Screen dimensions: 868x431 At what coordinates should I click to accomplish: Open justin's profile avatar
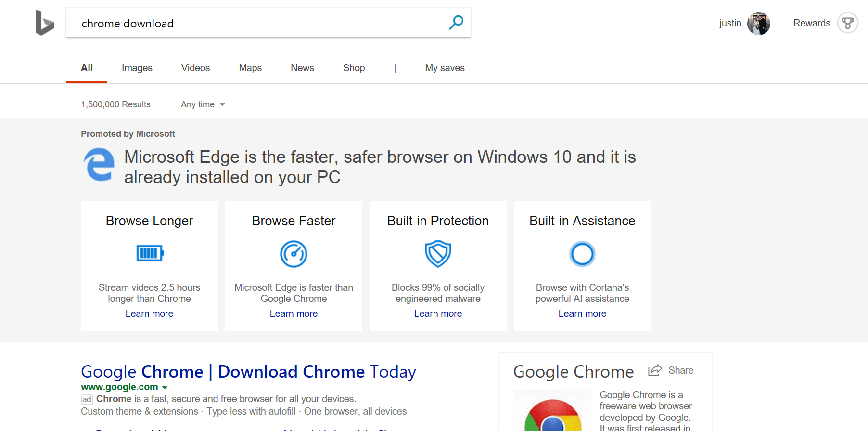coord(758,23)
